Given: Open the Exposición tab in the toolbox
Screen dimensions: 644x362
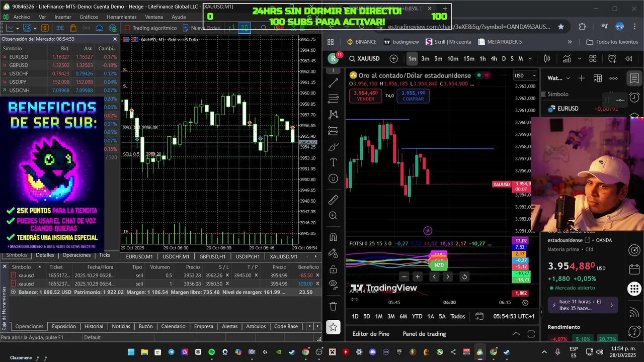Looking at the screenshot, I should [64, 326].
